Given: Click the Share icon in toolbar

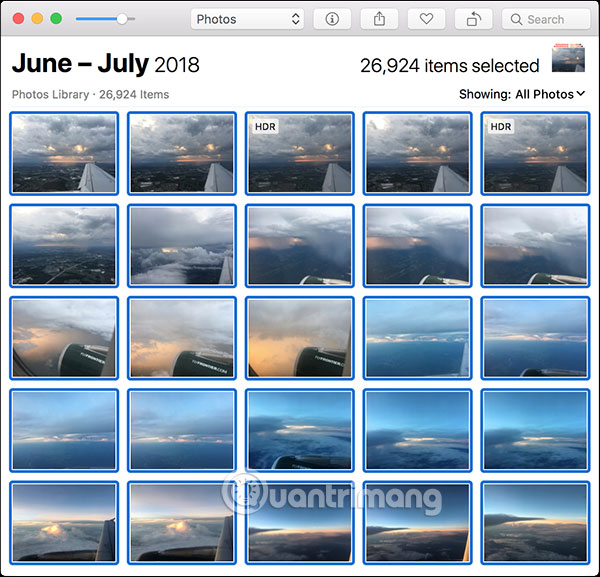Looking at the screenshot, I should (x=379, y=19).
